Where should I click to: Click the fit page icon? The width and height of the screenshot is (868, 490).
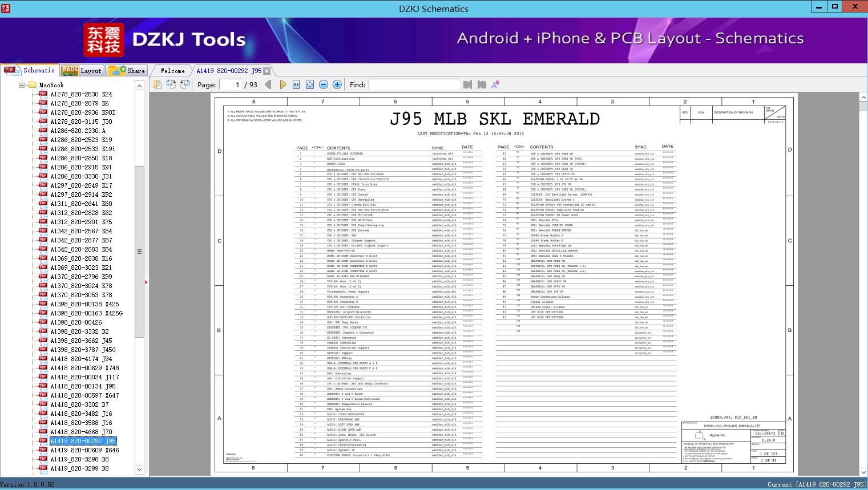310,84
